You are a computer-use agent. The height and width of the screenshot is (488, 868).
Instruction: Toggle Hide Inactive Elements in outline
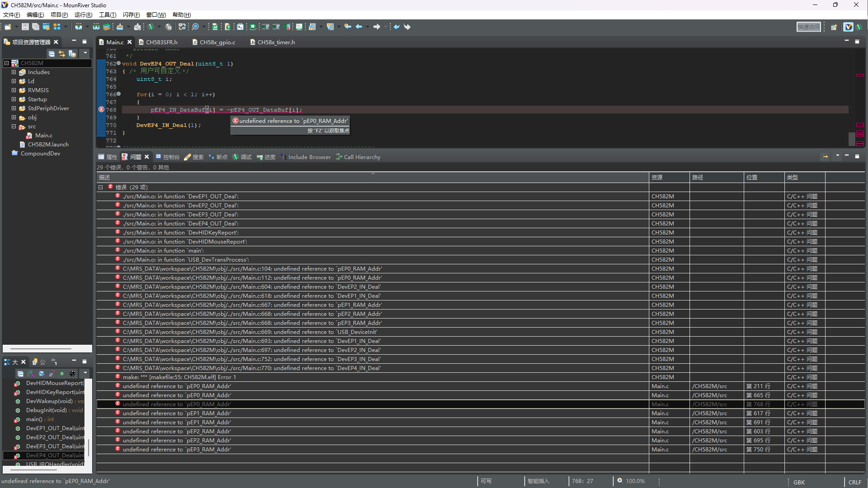point(72,374)
